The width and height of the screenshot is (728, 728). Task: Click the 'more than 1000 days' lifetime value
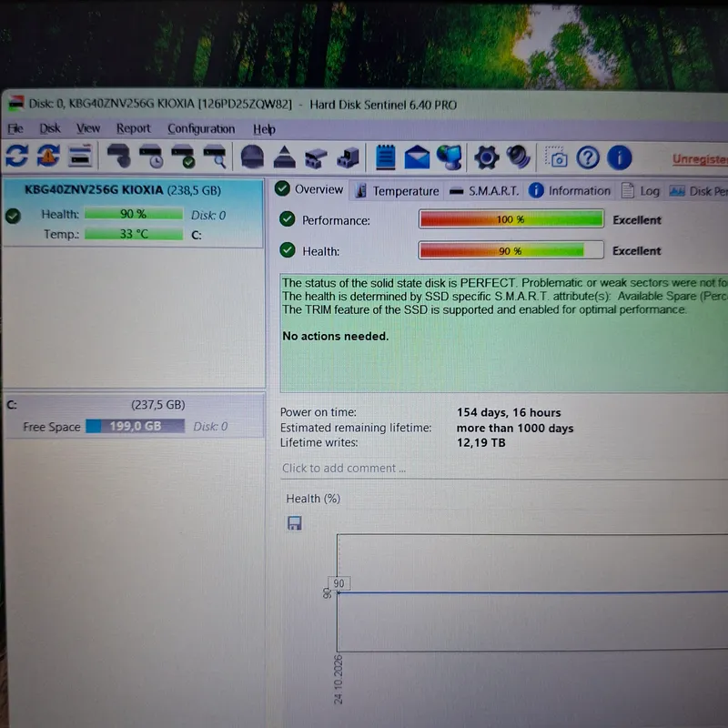click(x=514, y=428)
